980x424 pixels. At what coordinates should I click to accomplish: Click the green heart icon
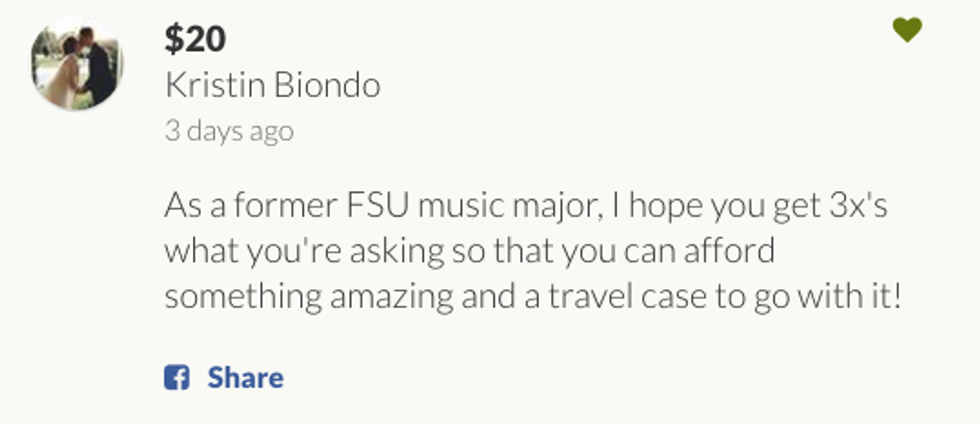(x=907, y=31)
